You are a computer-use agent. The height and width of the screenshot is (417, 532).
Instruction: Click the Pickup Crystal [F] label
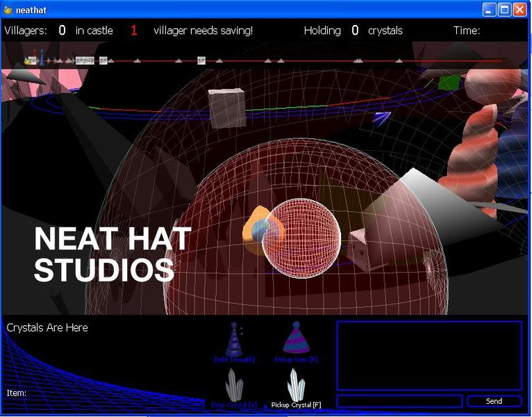[x=296, y=405]
